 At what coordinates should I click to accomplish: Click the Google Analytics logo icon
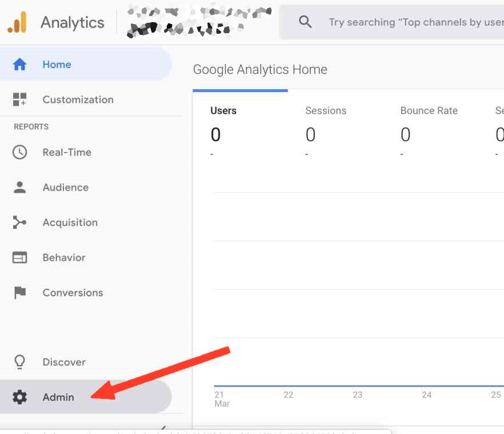[x=17, y=22]
